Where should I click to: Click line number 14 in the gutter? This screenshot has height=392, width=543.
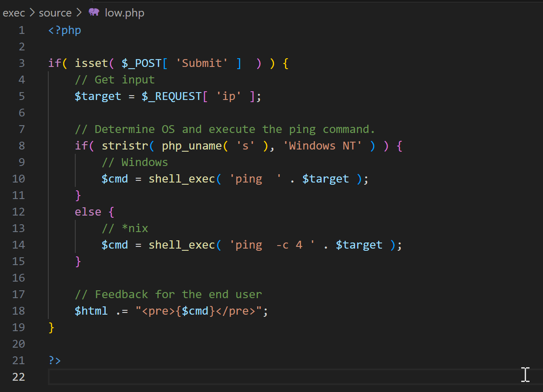click(19, 245)
